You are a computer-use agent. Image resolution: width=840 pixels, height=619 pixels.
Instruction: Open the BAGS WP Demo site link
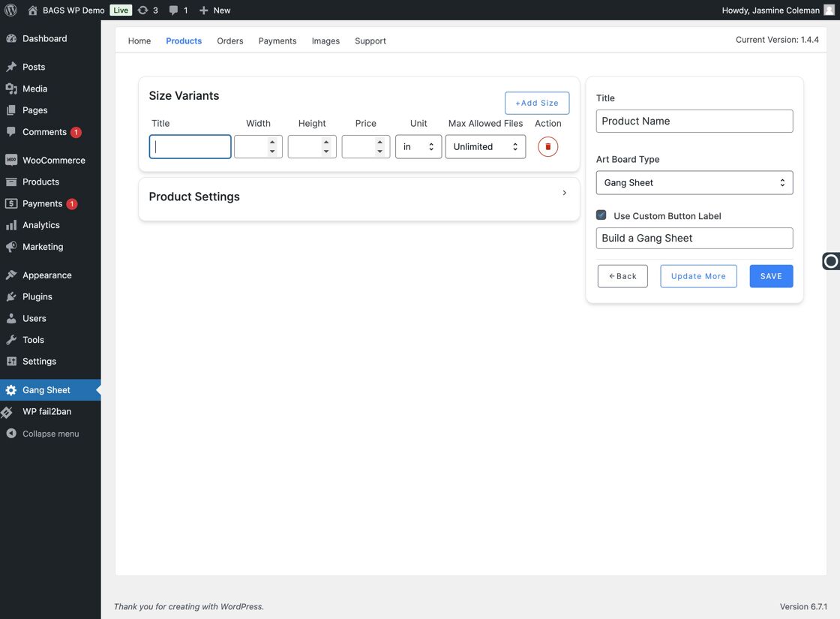(73, 11)
